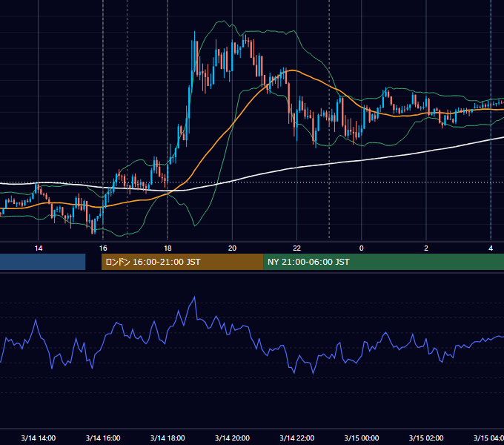Viewport: 504px width, 445px height.
Task: Click the 4 hour label on price chart axis
Action: [491, 248]
